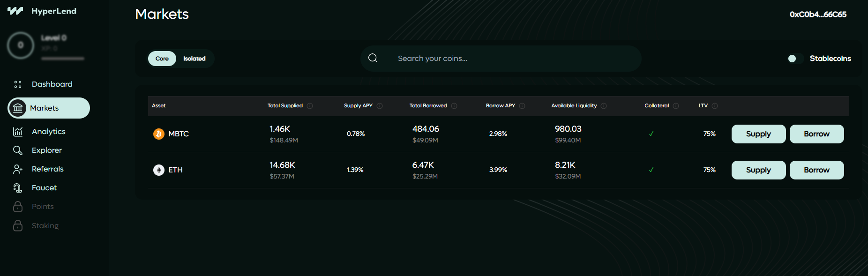Click the ETH coin icon
868x276 pixels.
(159, 170)
